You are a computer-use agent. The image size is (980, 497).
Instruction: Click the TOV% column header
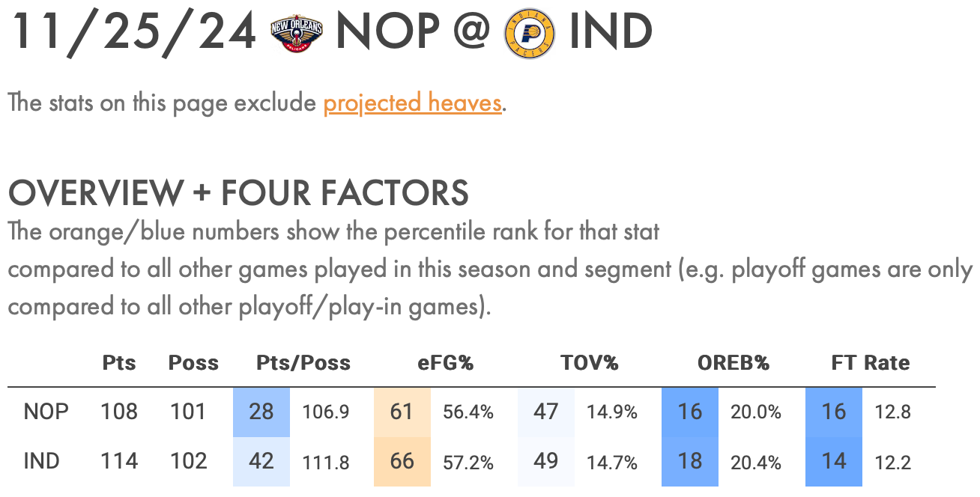[x=589, y=364]
